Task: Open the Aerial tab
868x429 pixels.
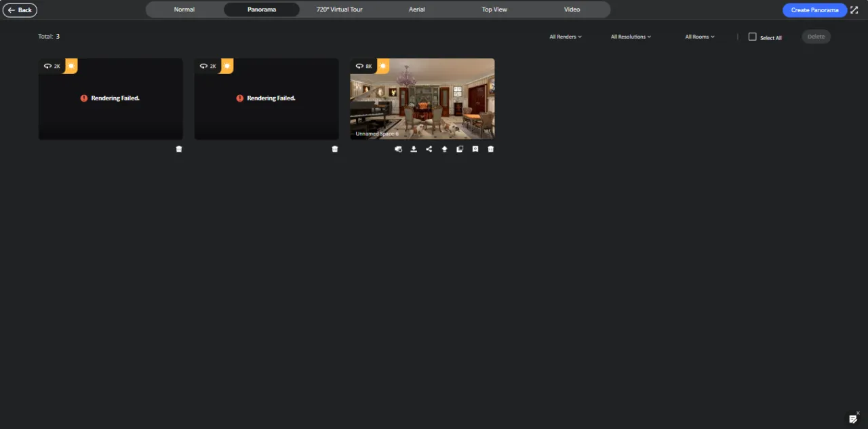Action: (417, 10)
